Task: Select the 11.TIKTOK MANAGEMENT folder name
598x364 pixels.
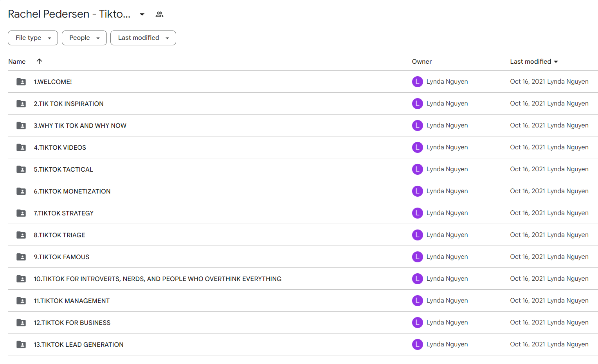Action: click(72, 301)
